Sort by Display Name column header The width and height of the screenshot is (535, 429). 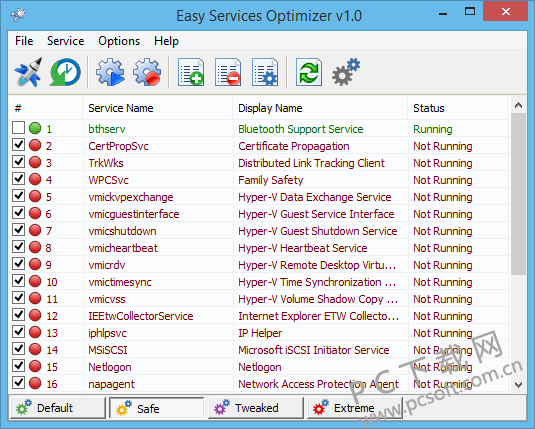[320, 108]
